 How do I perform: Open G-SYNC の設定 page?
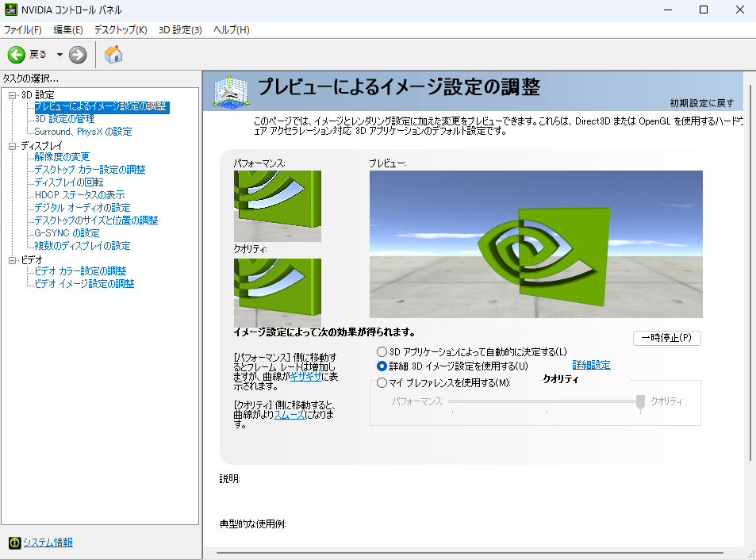point(67,232)
